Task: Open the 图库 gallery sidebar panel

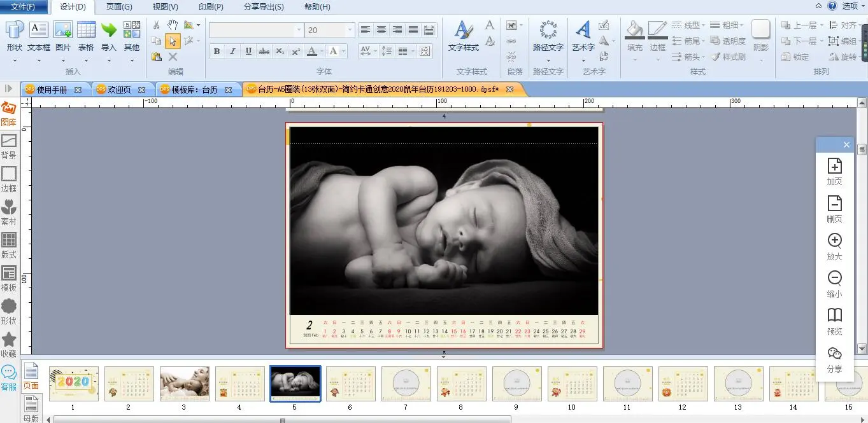Action: coord(9,113)
